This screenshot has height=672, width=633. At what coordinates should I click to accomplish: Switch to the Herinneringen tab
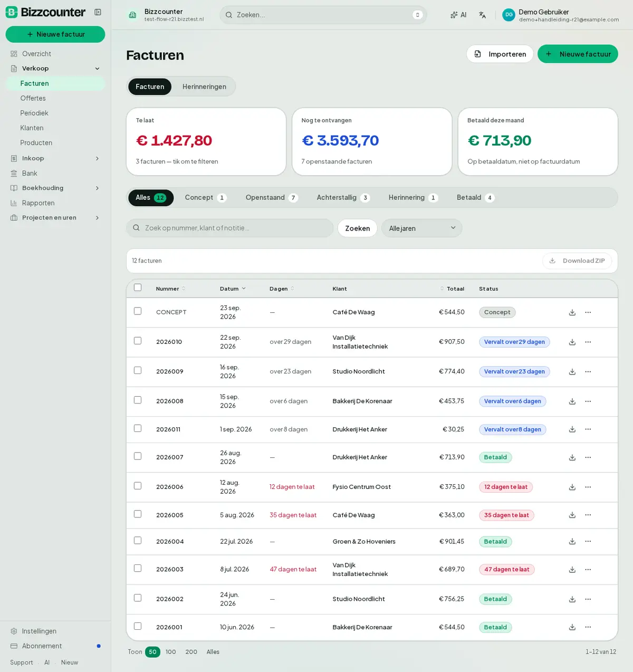pyautogui.click(x=204, y=87)
